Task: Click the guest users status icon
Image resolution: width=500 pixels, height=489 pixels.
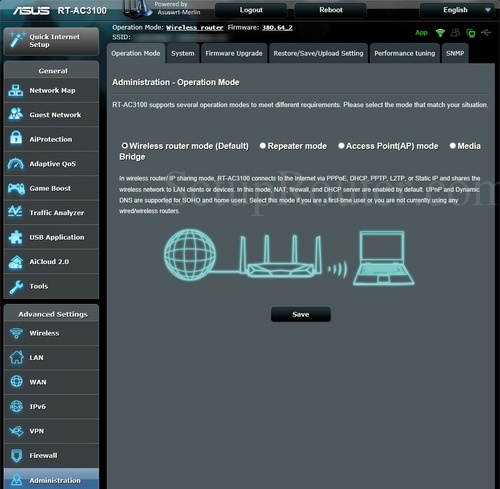Action: tap(455, 32)
